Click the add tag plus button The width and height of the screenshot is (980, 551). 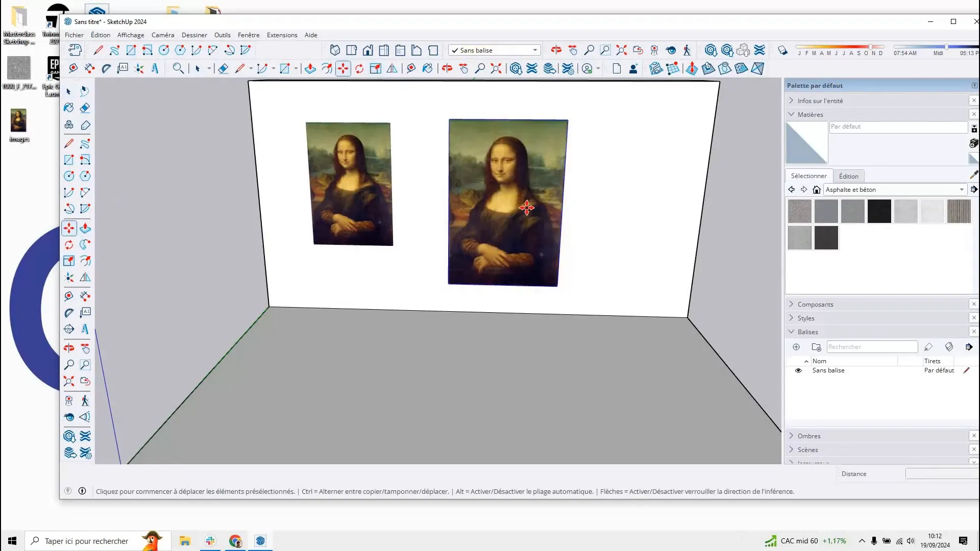coord(796,347)
